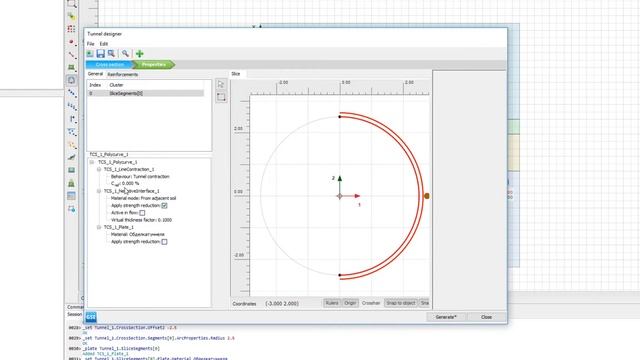Collapse the TCS_1_Polycurve_1 tree root
The width and height of the screenshot is (640, 360).
(x=92, y=162)
